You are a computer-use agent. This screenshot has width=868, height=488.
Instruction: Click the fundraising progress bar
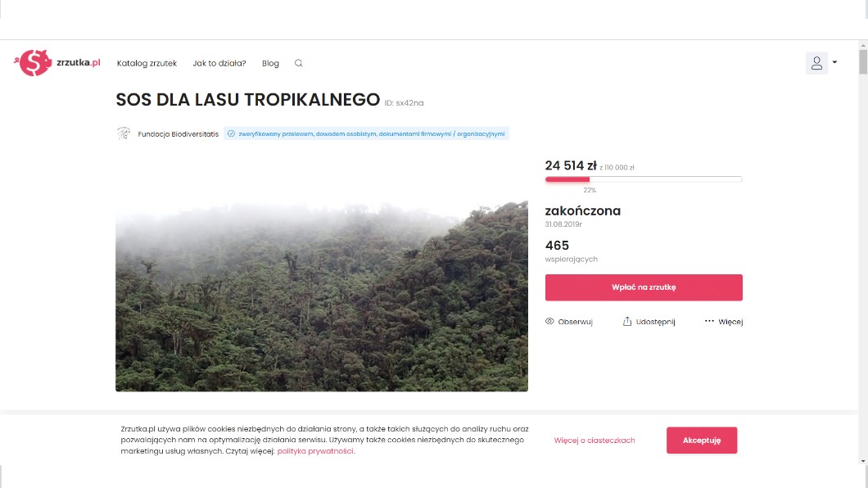644,178
